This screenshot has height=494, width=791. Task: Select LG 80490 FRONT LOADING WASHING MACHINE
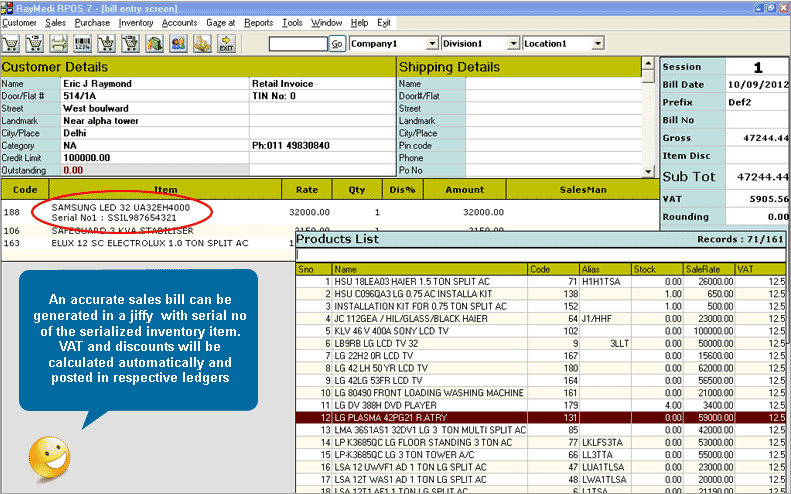(540, 393)
